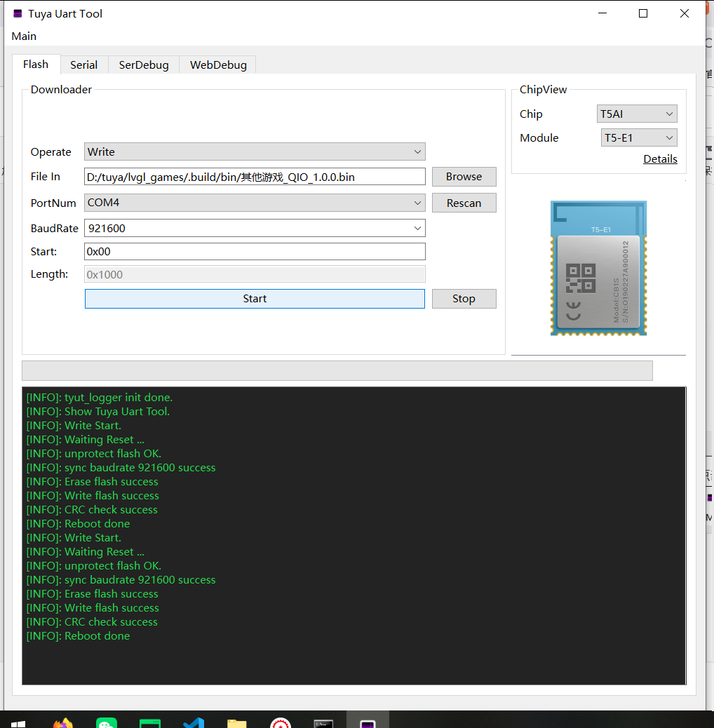
Task: Expand the PortNum dropdown showing COM4
Action: click(x=255, y=203)
